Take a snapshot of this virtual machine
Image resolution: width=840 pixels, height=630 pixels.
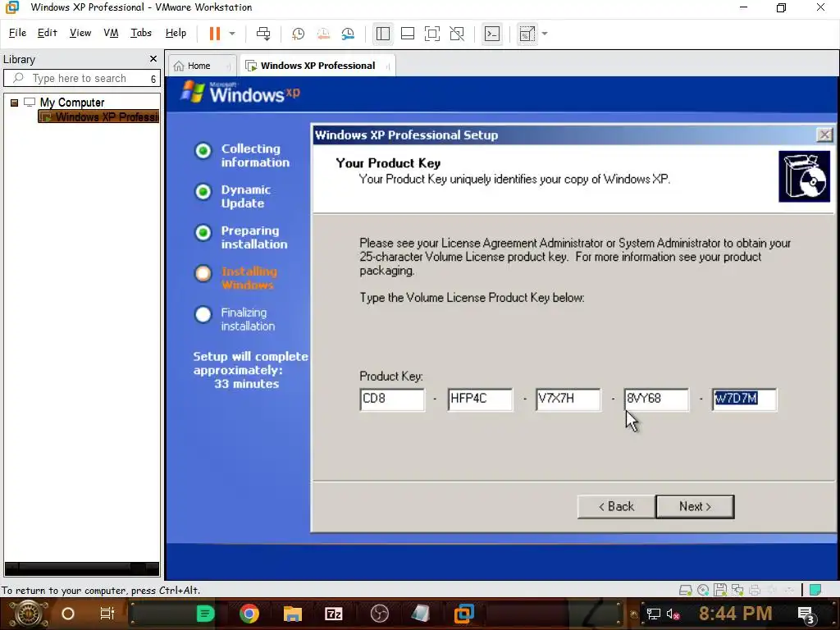[x=298, y=34]
